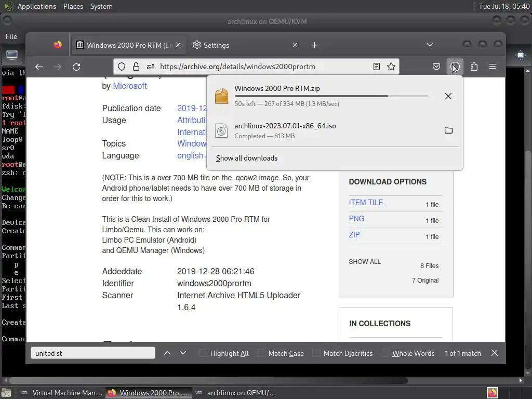Click the site security padlock icon
This screenshot has width=532, height=399.
point(136,66)
